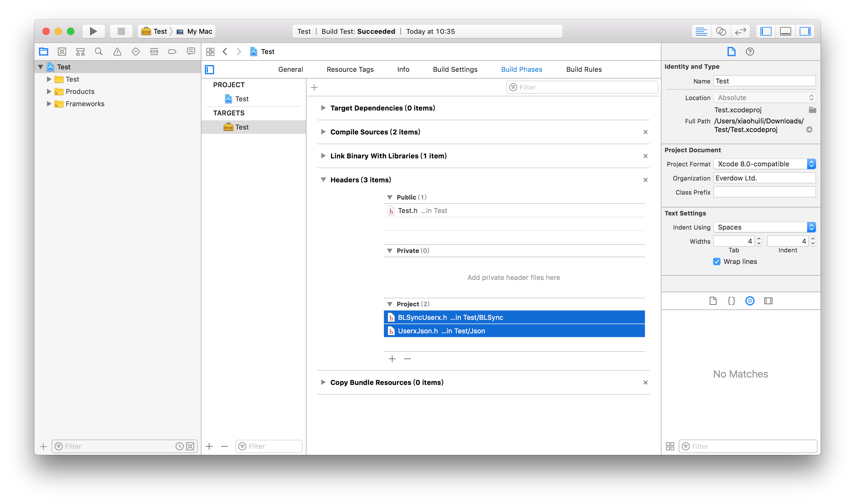Expand the Frameworks folder
Screen dimensions: 855x504
click(x=49, y=103)
